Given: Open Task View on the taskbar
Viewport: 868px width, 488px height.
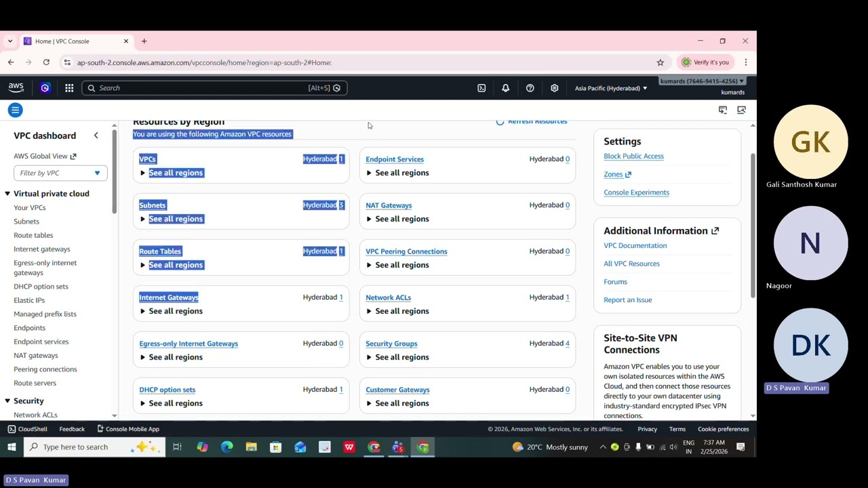Looking at the screenshot, I should pos(177,447).
